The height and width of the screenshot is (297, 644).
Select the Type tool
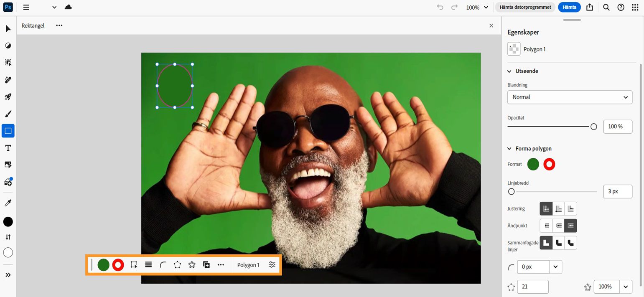(8, 147)
